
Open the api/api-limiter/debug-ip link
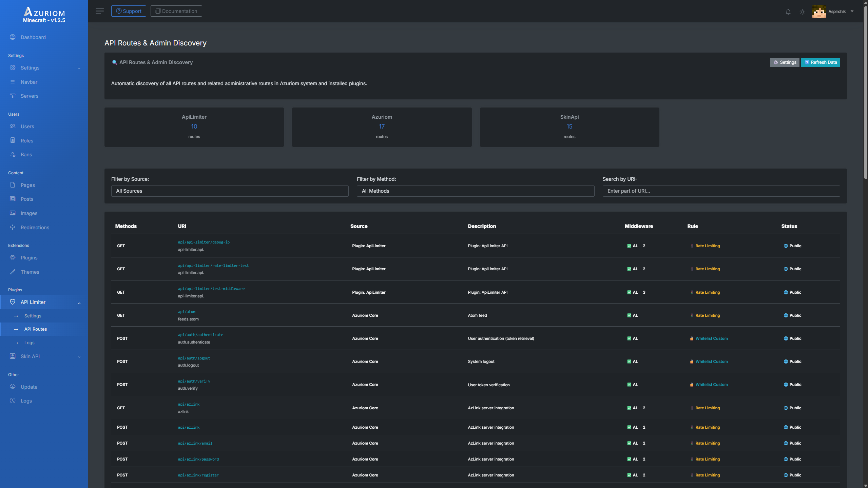pos(204,242)
